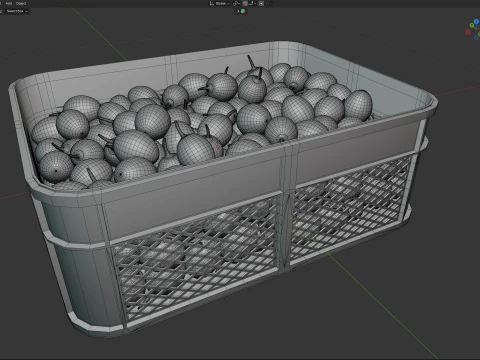Open the pivot point dropdown
Screen dimensions: 480x360
click(236, 3)
